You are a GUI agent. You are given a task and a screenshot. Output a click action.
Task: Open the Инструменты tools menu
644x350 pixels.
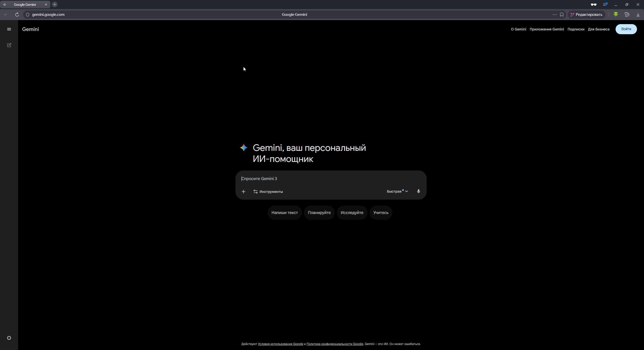coord(268,192)
